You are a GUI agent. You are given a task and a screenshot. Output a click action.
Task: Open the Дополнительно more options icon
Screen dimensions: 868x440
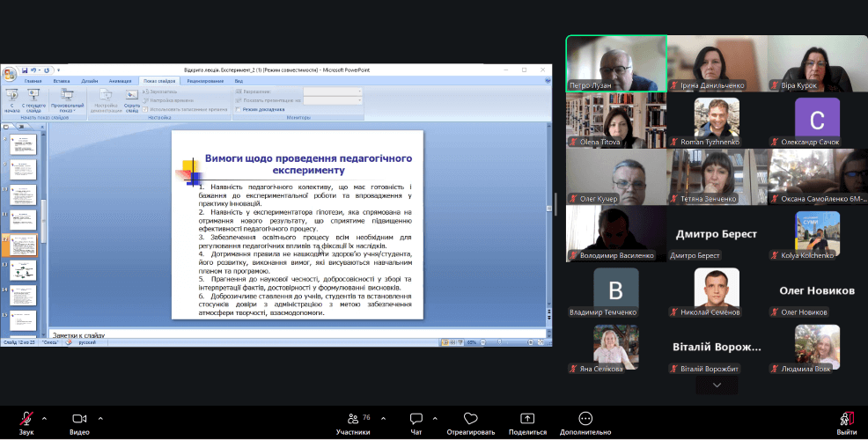585,418
